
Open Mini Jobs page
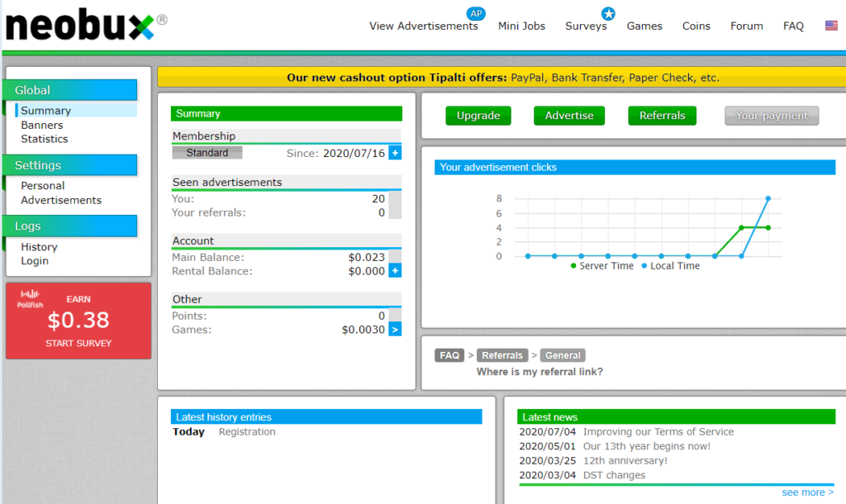[x=522, y=26]
